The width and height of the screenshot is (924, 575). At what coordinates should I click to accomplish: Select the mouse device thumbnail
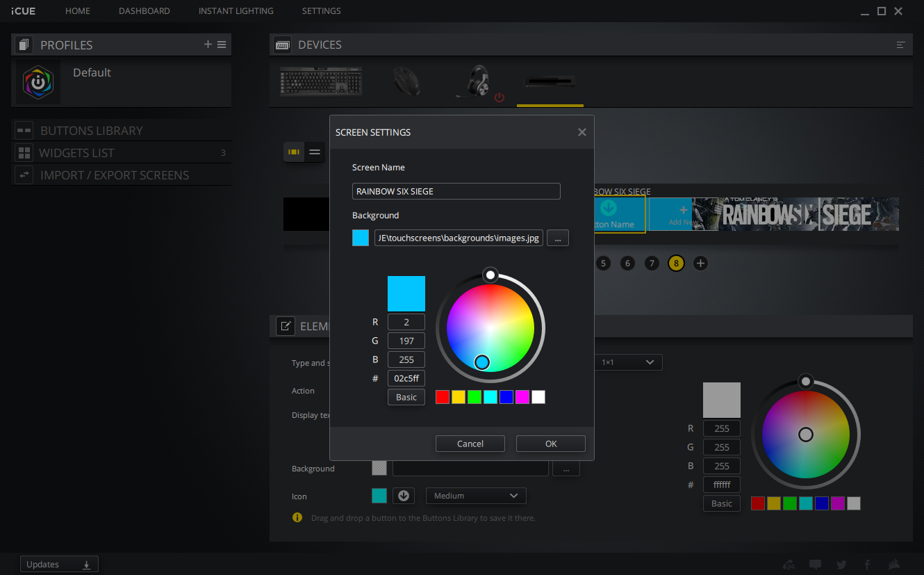point(406,81)
